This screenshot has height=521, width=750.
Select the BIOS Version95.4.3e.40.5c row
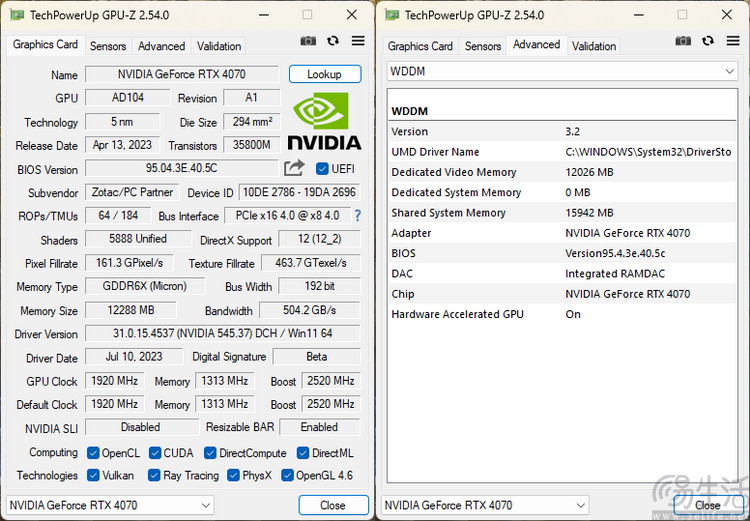562,253
